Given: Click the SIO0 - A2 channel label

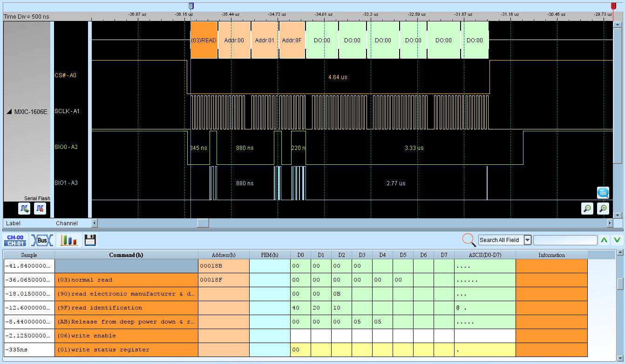Looking at the screenshot, I should point(66,147).
